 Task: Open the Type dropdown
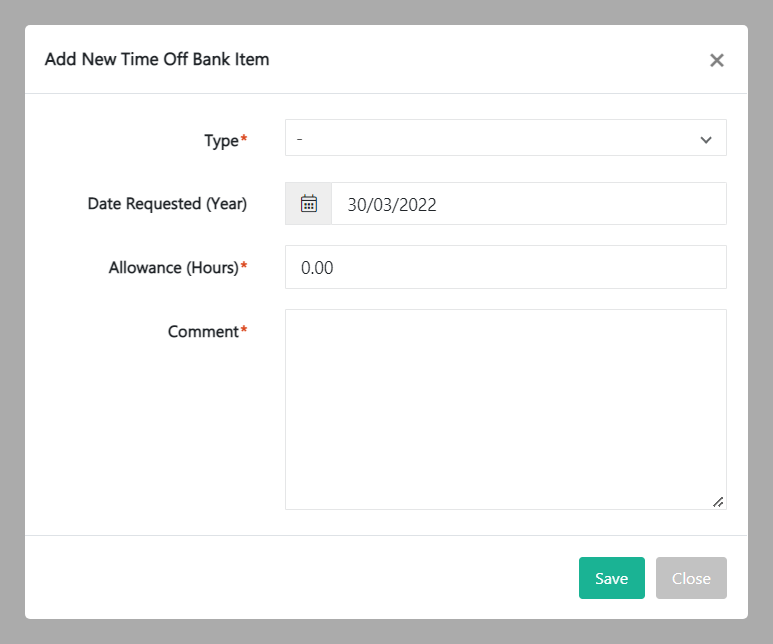click(x=505, y=139)
